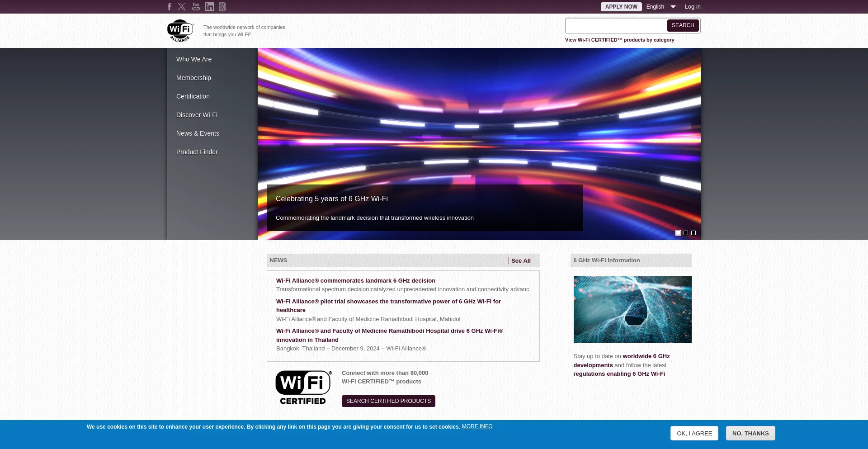This screenshot has height=449, width=868.
Task: Expand the Who We Are menu
Action: pos(194,59)
